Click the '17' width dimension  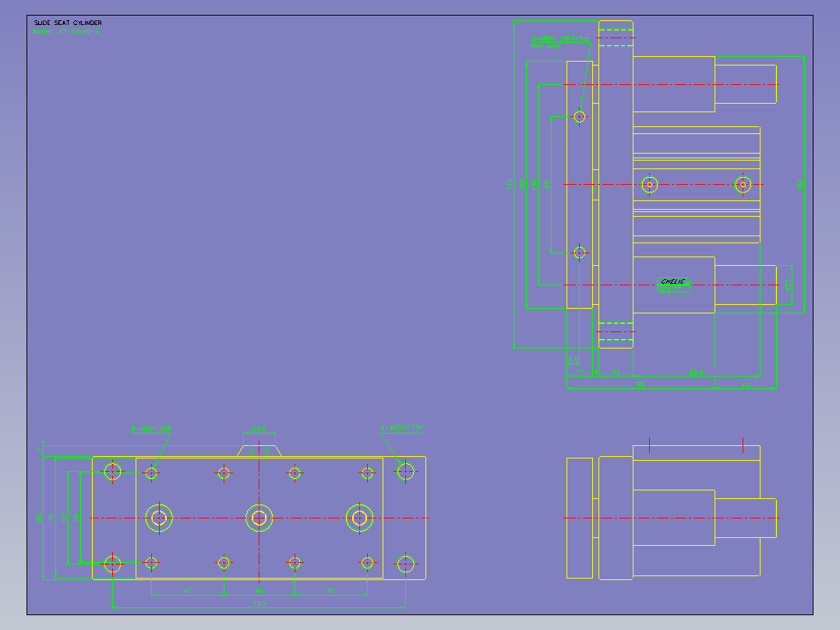coord(580,373)
